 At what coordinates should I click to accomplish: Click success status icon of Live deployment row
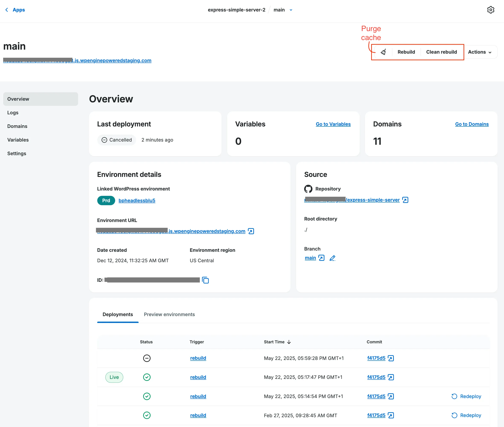click(147, 377)
